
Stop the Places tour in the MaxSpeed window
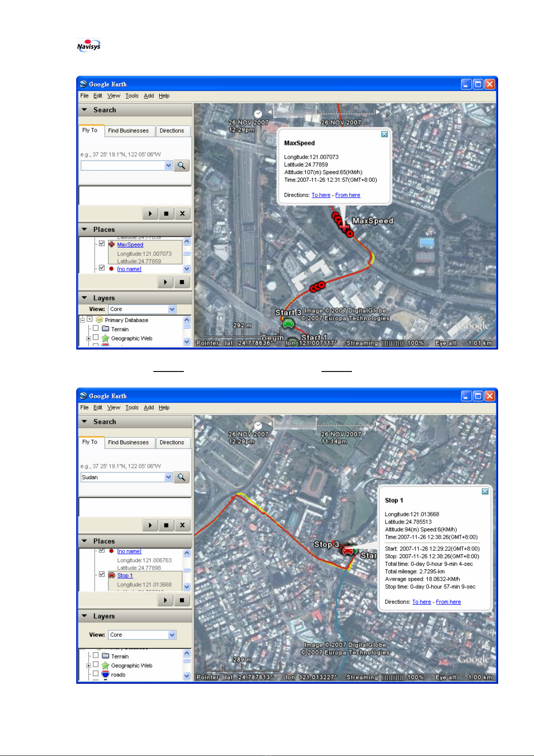click(x=182, y=282)
